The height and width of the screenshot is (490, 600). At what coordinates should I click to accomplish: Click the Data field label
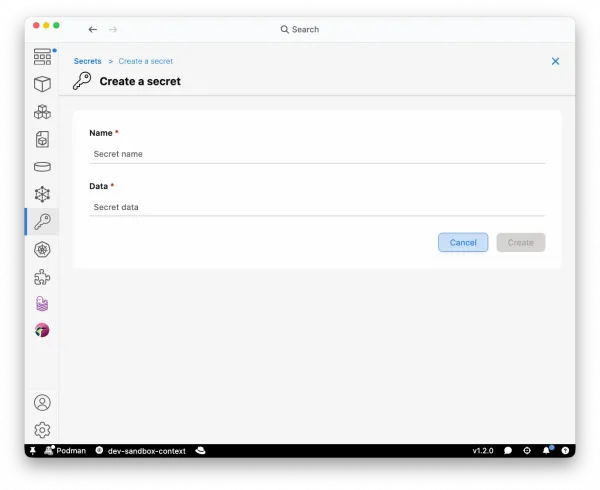coord(98,186)
